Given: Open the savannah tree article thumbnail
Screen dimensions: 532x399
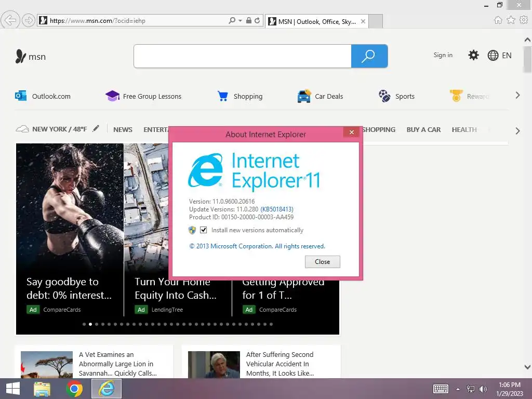Looking at the screenshot, I should tap(47, 364).
